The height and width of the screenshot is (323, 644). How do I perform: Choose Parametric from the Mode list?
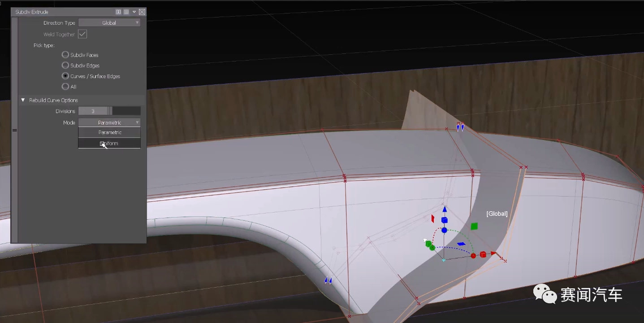109,132
